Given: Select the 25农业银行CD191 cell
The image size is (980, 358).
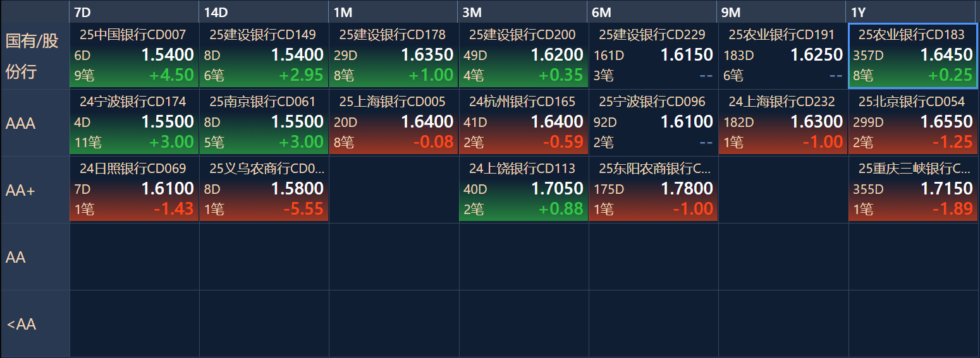Looking at the screenshot, I should (783, 55).
